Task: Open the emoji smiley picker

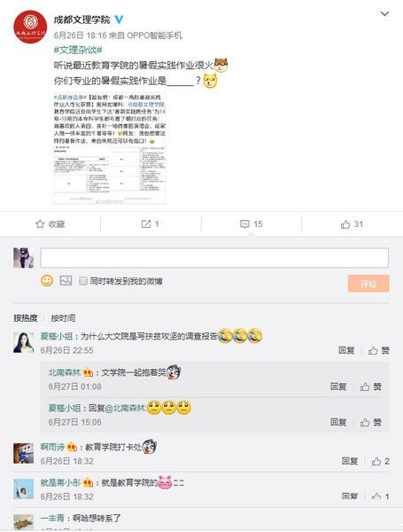Action: tap(47, 280)
